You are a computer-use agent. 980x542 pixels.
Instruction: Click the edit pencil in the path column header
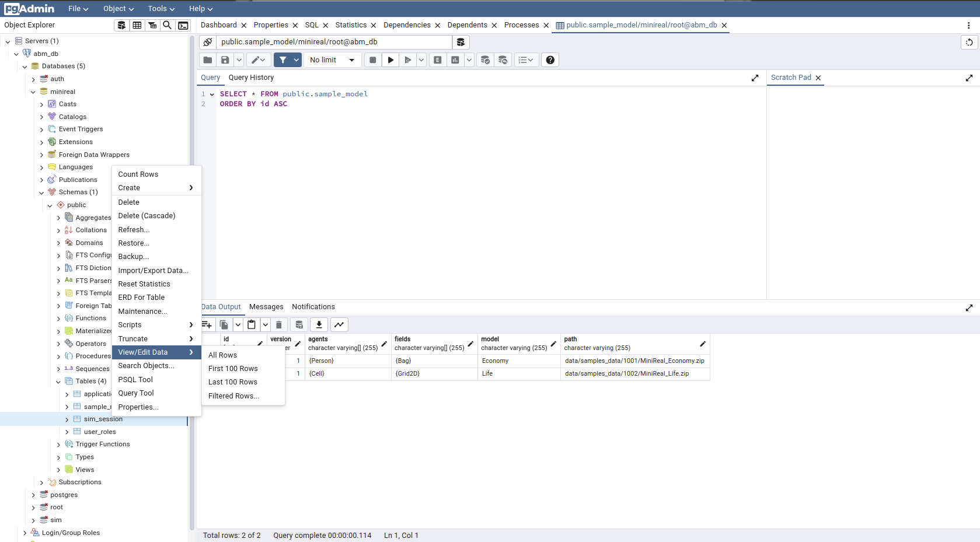click(x=703, y=344)
